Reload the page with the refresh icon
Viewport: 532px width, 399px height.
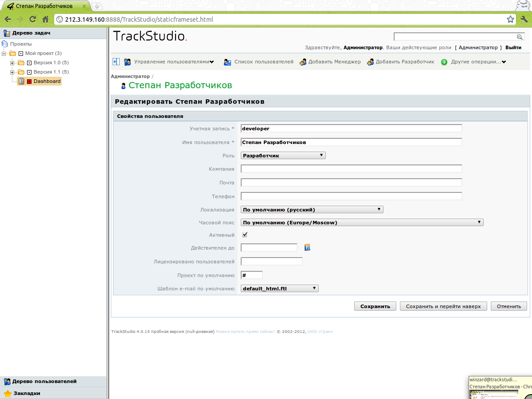tap(32, 20)
